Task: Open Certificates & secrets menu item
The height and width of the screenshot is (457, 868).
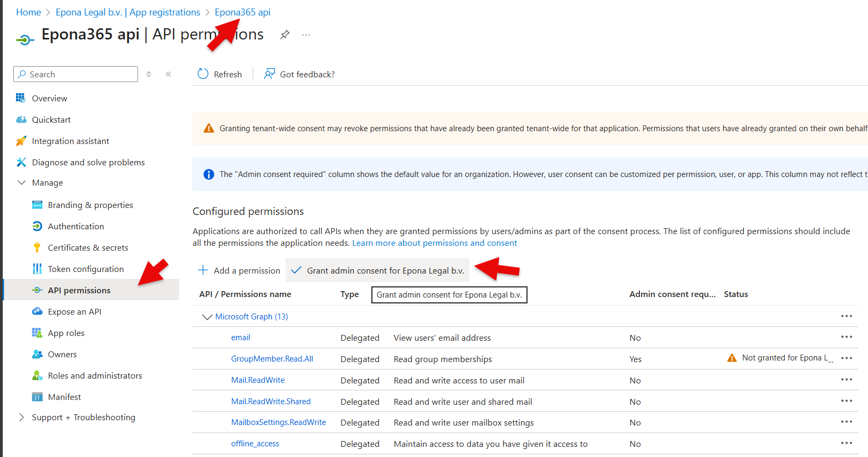Action: [x=88, y=248]
